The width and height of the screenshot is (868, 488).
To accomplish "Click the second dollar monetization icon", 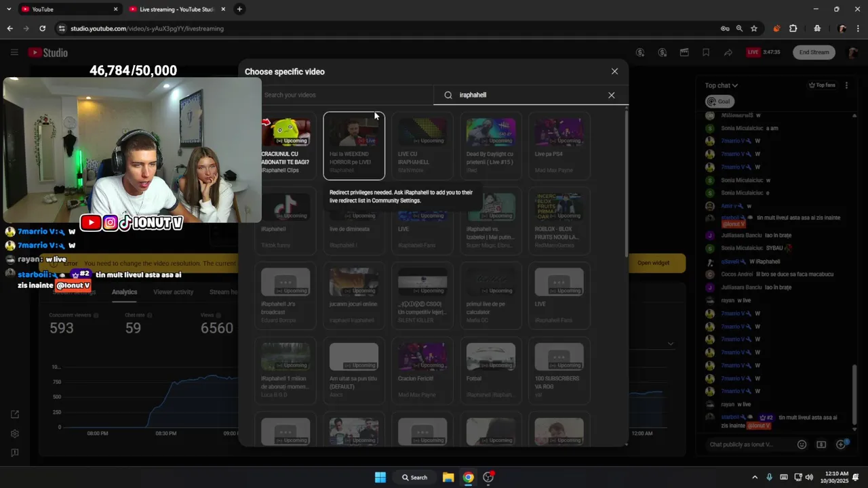I will (x=663, y=52).
